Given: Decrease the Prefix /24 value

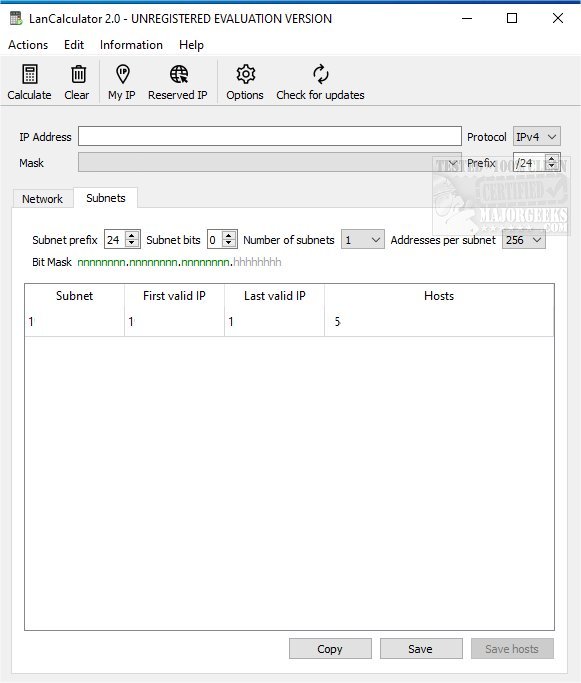Looking at the screenshot, I should pos(552,167).
